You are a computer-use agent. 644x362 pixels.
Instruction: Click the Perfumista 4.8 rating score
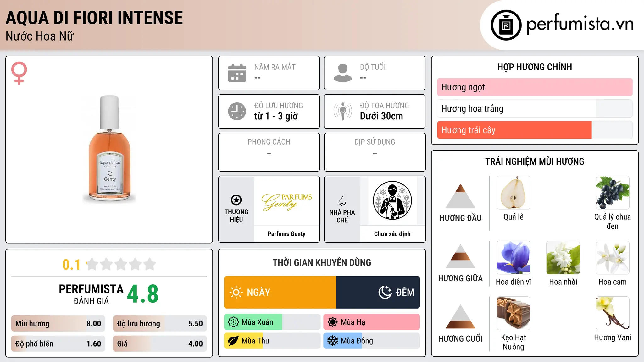143,294
